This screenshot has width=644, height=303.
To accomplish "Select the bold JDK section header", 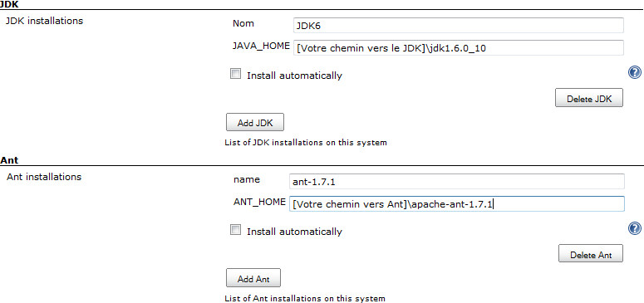I will point(8,4).
